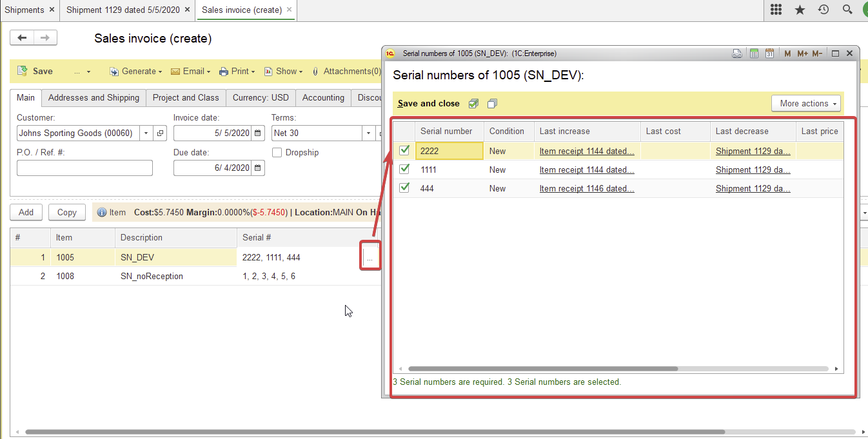Enable the Dropship checkbox
The height and width of the screenshot is (439, 868).
pos(277,153)
